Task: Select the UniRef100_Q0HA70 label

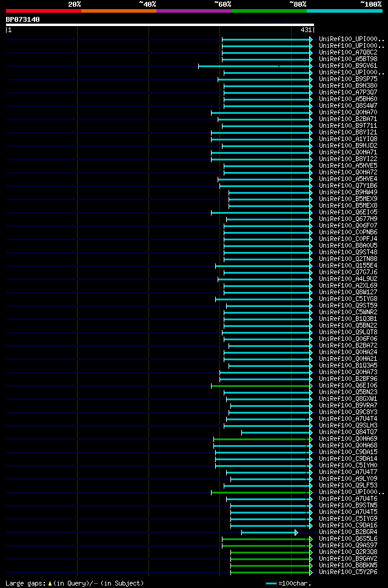Action: click(x=348, y=113)
